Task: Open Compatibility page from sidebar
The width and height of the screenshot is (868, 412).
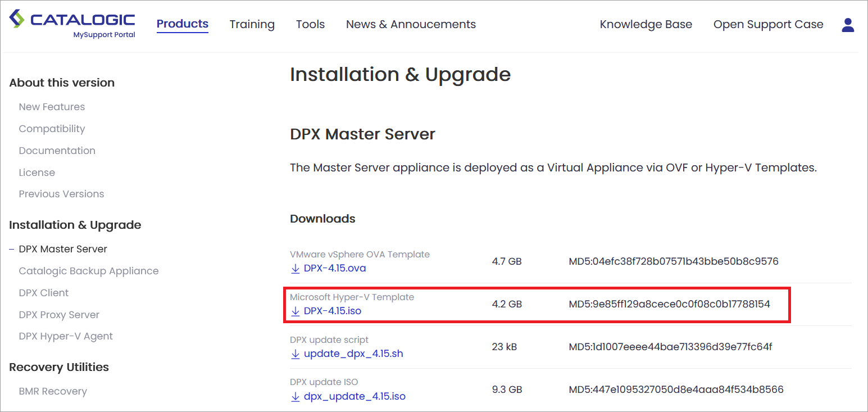Action: click(x=52, y=129)
